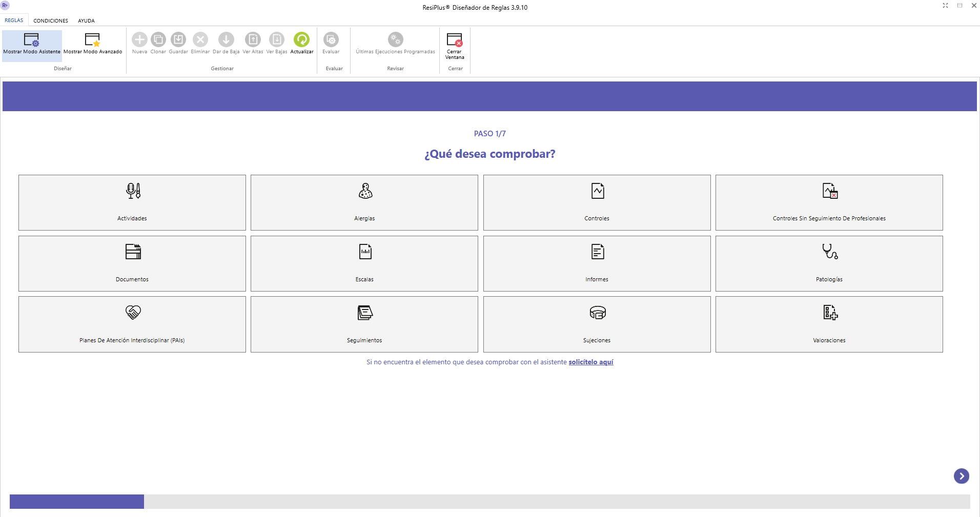Click the Ver Bajas icon
This screenshot has width=980, height=517.
277,39
